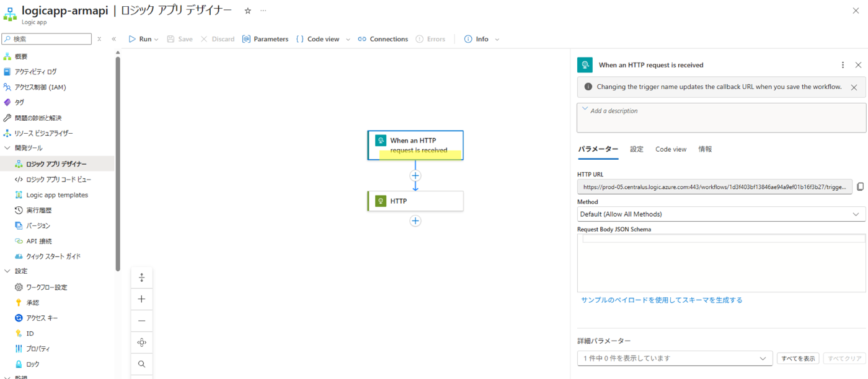Open Connections from the toolbar
868x379 pixels.
click(383, 39)
